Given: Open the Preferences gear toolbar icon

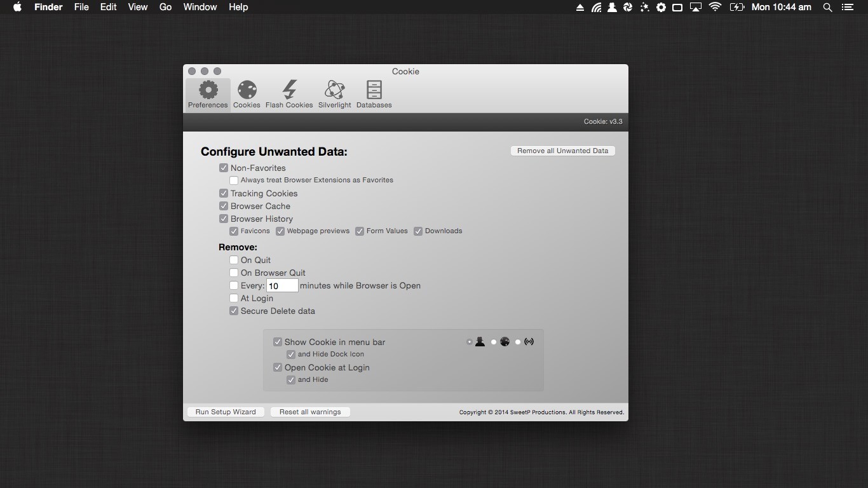Looking at the screenshot, I should point(208,94).
